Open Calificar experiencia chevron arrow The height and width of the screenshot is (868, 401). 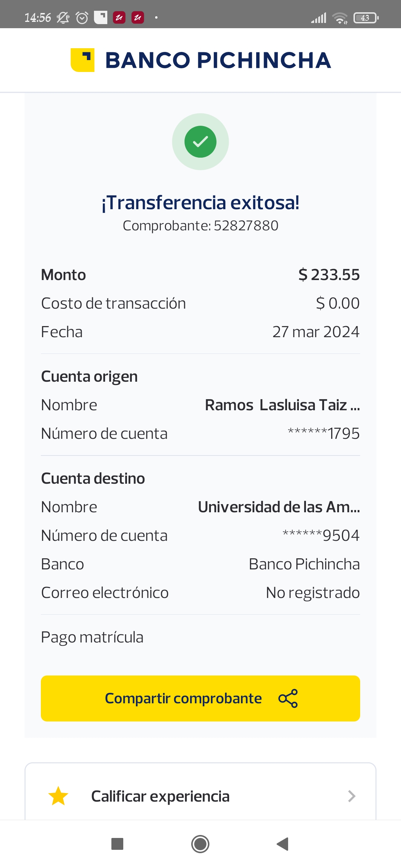click(x=352, y=796)
